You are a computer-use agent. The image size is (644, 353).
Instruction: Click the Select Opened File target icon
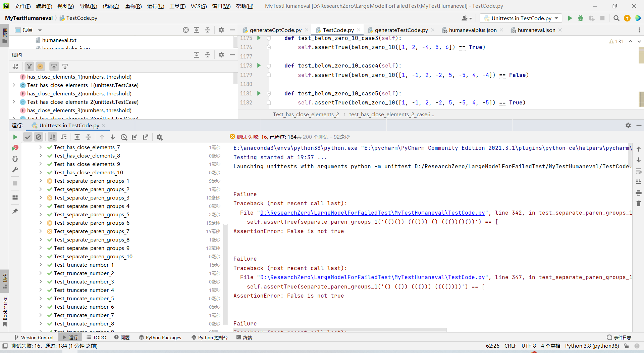pyautogui.click(x=186, y=30)
